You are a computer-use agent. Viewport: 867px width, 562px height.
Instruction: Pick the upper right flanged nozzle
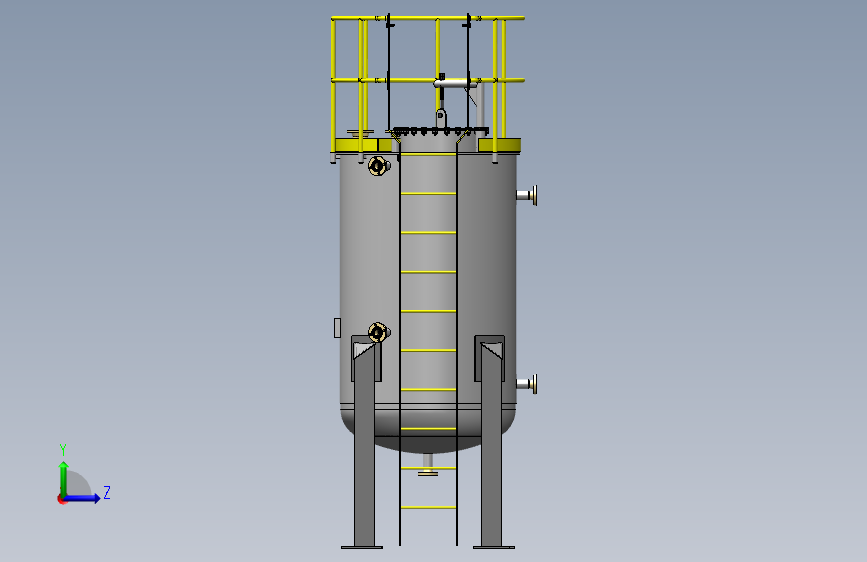tap(526, 195)
